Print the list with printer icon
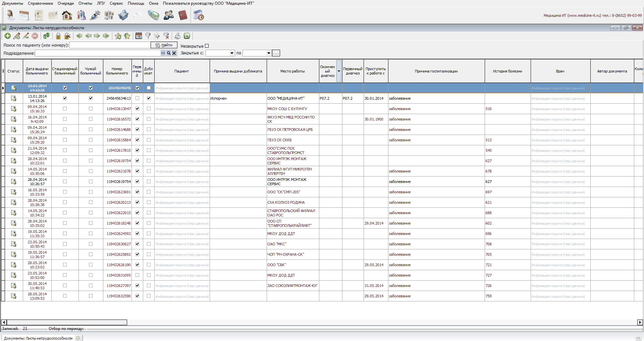The image size is (644, 341). point(178,36)
